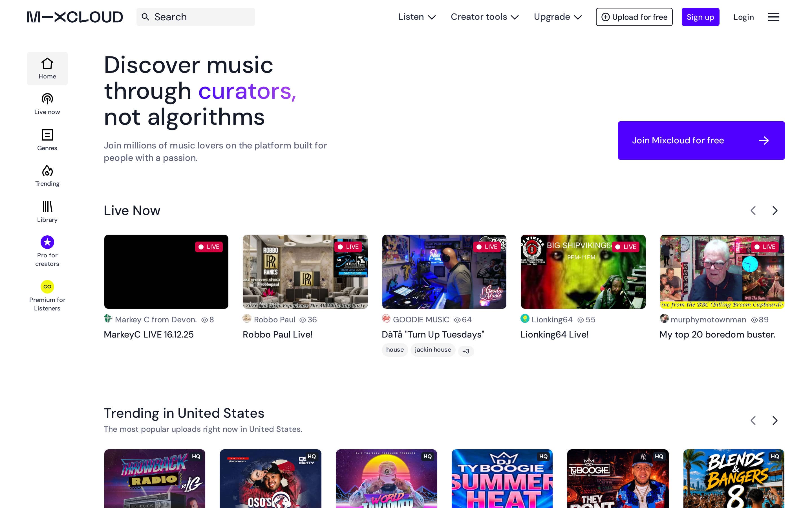Open Premium for Listeners infinity icon
The image size is (812, 508).
click(x=47, y=286)
